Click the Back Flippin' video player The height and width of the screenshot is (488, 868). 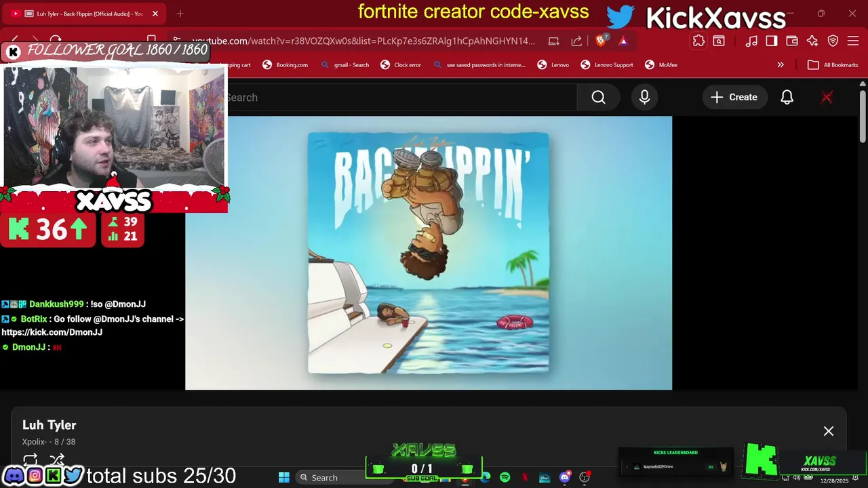click(x=429, y=253)
